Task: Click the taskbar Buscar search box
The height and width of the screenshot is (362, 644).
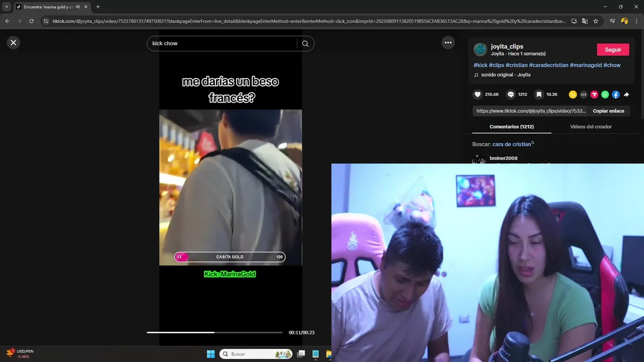Action: 256,354
